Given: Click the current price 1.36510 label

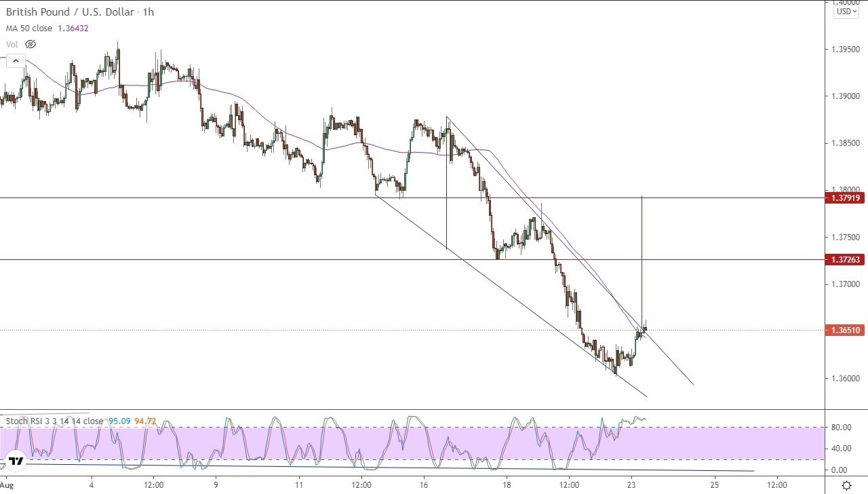Looking at the screenshot, I should pos(844,330).
